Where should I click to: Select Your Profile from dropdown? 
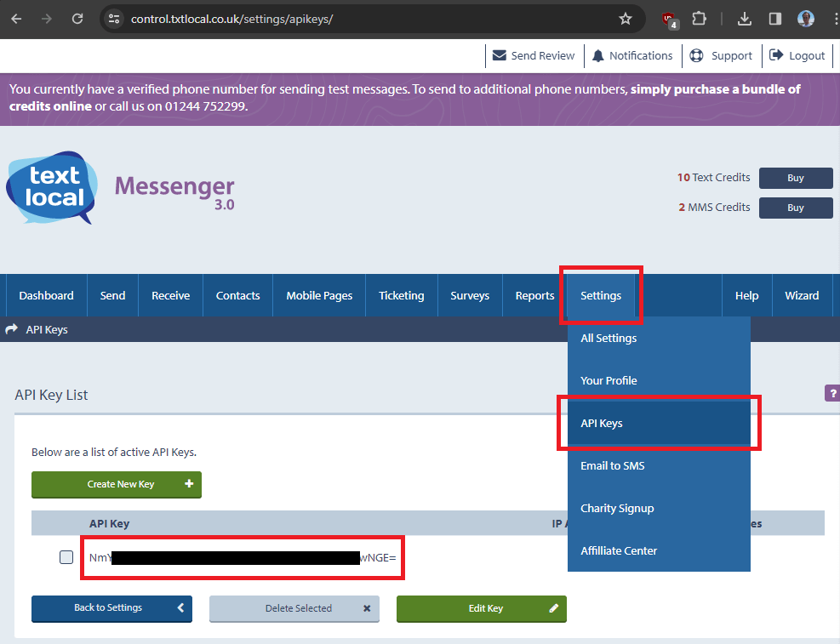[x=659, y=380]
